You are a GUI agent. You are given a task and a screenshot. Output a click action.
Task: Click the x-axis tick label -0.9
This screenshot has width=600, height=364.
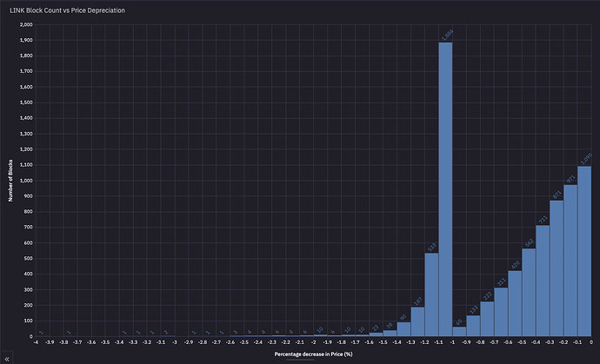[x=466, y=342]
